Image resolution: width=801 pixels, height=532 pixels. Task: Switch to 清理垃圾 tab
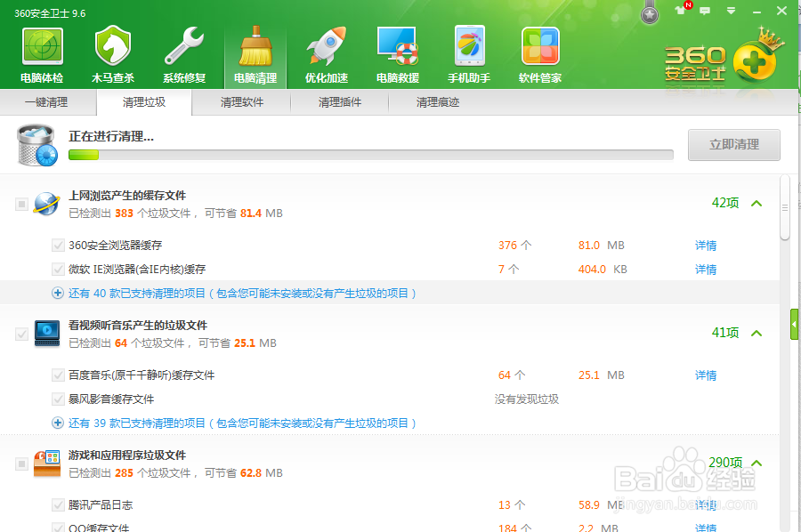coord(144,102)
